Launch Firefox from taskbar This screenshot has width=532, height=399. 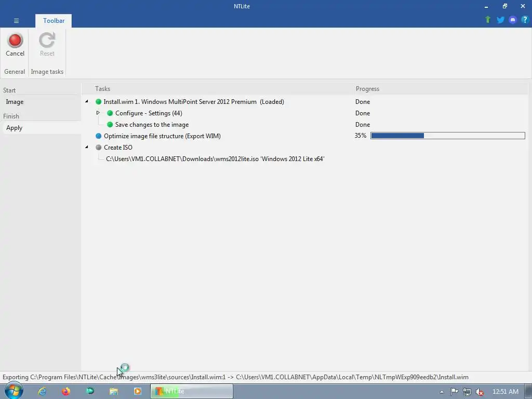point(66,391)
